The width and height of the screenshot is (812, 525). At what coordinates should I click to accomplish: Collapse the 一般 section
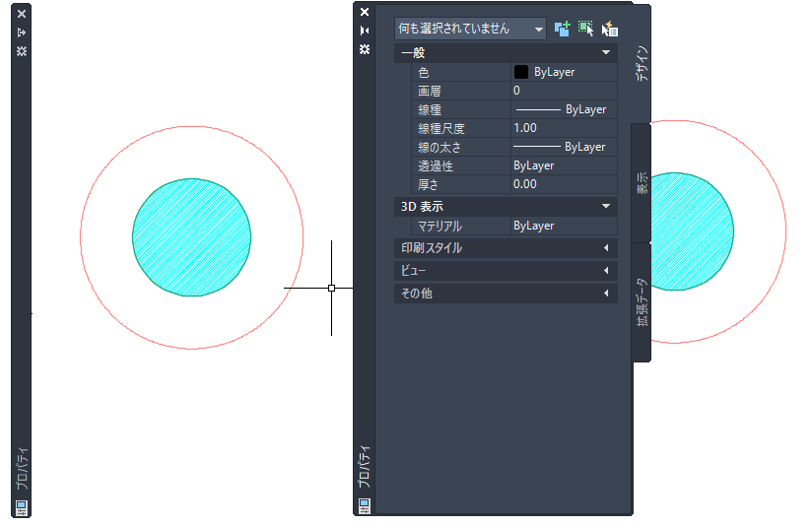click(x=605, y=53)
